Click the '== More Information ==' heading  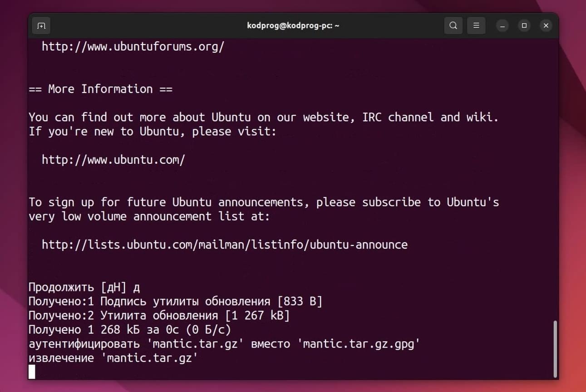101,89
